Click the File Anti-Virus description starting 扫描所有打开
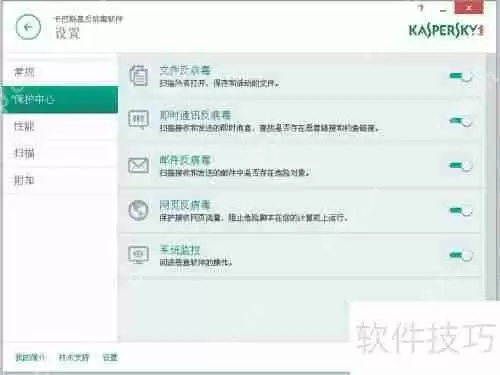The height and width of the screenshot is (375, 500). [219, 83]
